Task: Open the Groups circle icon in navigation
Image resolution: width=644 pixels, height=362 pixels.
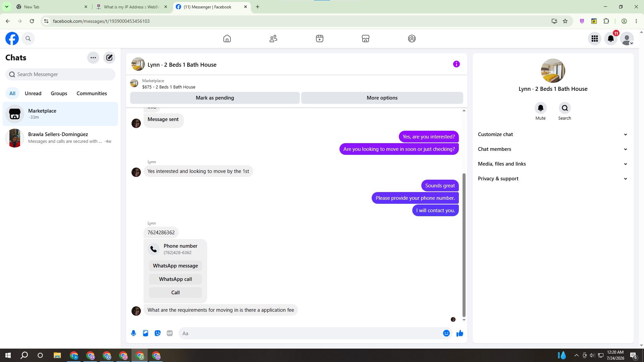Action: tap(412, 39)
